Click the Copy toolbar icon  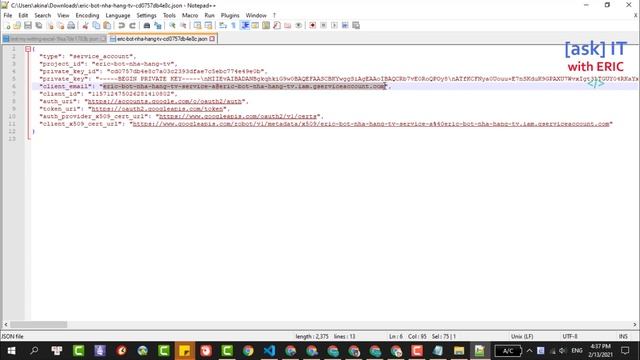point(96,25)
